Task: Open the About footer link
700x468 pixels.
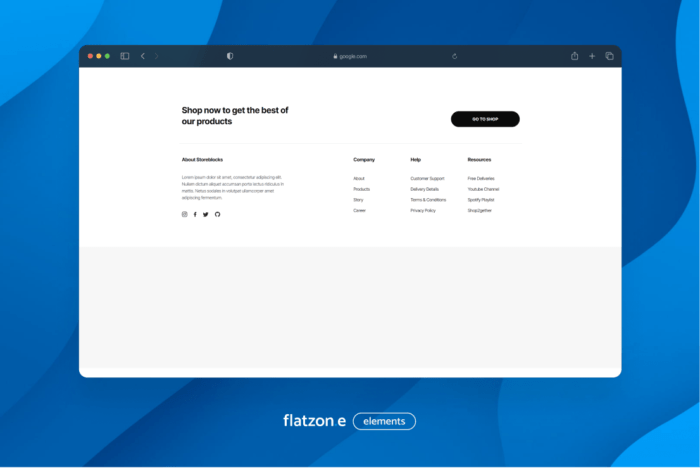Action: [359, 178]
